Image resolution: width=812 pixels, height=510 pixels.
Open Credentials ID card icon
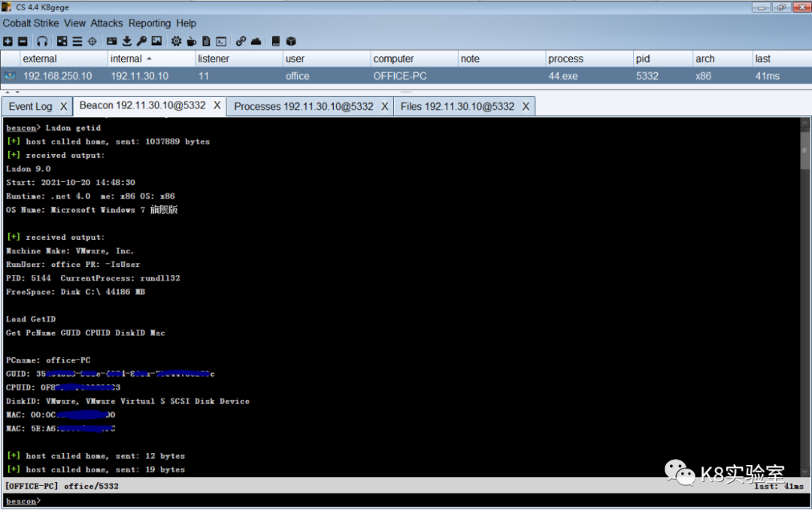coord(112,41)
